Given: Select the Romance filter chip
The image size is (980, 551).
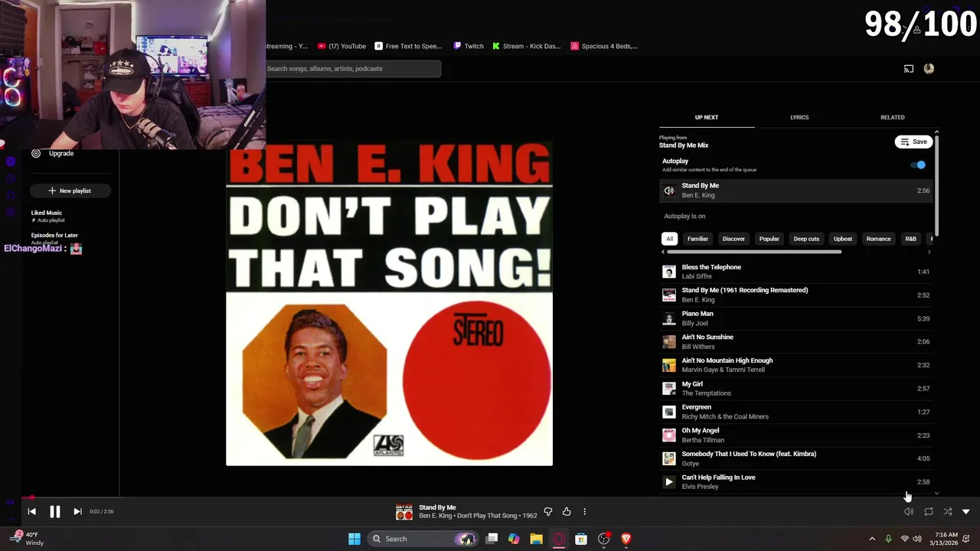Looking at the screenshot, I should 878,239.
